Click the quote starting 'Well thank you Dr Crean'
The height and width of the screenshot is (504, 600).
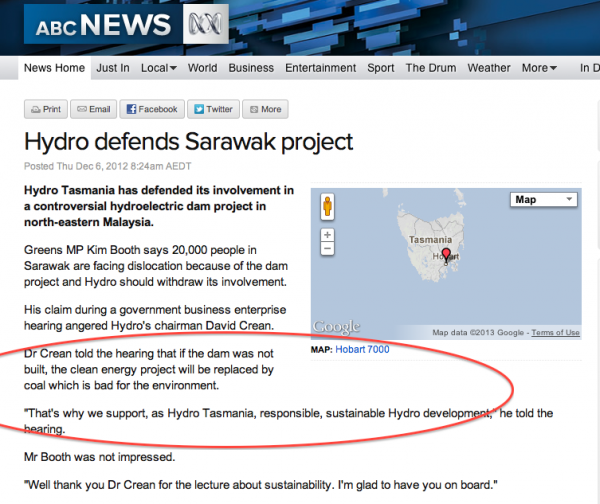261,485
